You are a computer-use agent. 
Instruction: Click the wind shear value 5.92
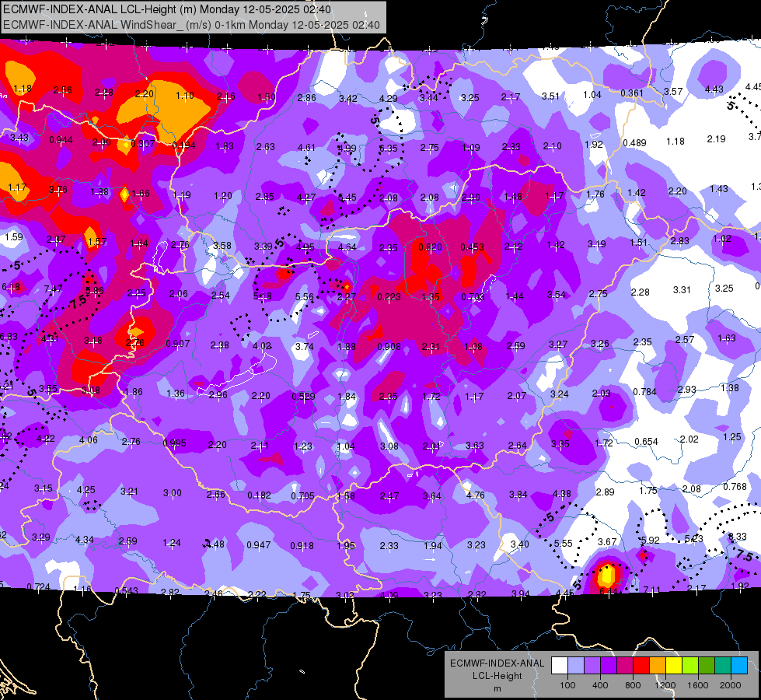651,540
